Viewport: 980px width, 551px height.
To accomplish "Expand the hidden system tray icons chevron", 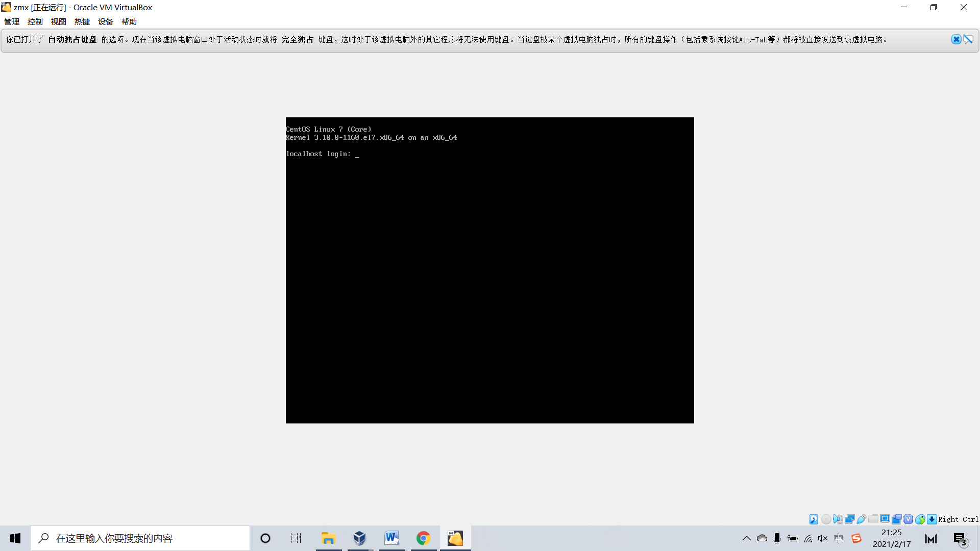I will click(746, 538).
